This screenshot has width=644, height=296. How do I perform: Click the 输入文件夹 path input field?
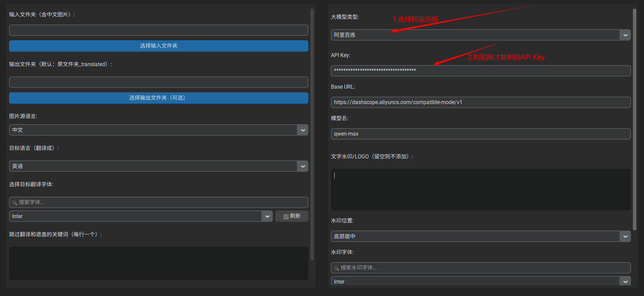coord(158,30)
